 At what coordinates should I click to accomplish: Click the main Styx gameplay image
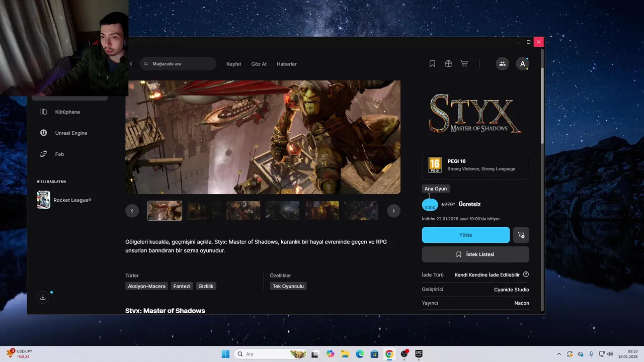pos(263,137)
